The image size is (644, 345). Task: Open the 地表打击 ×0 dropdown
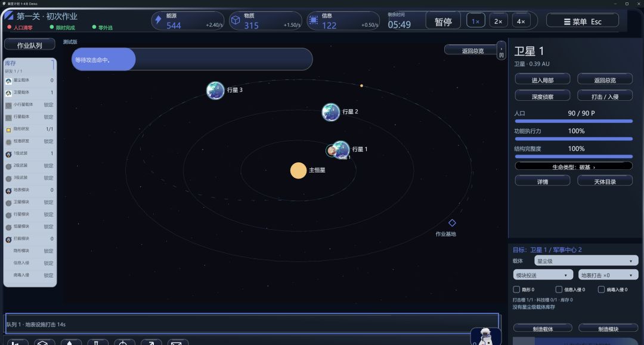pyautogui.click(x=608, y=275)
